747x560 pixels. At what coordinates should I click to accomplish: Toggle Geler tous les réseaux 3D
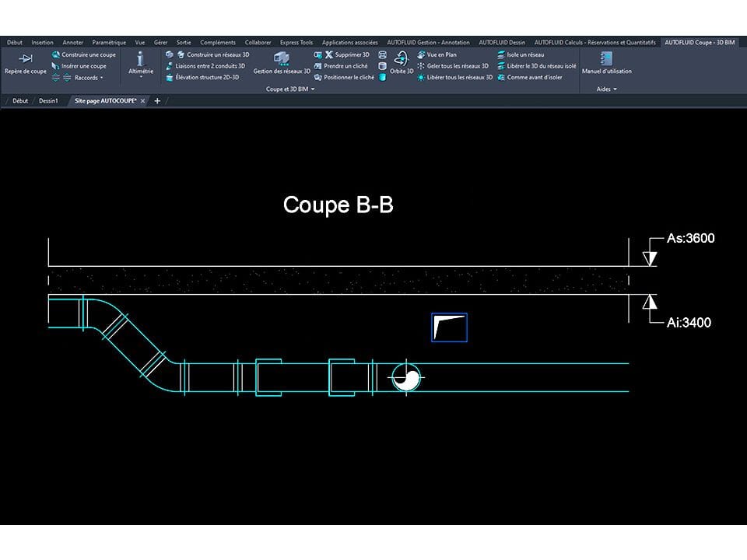457,66
